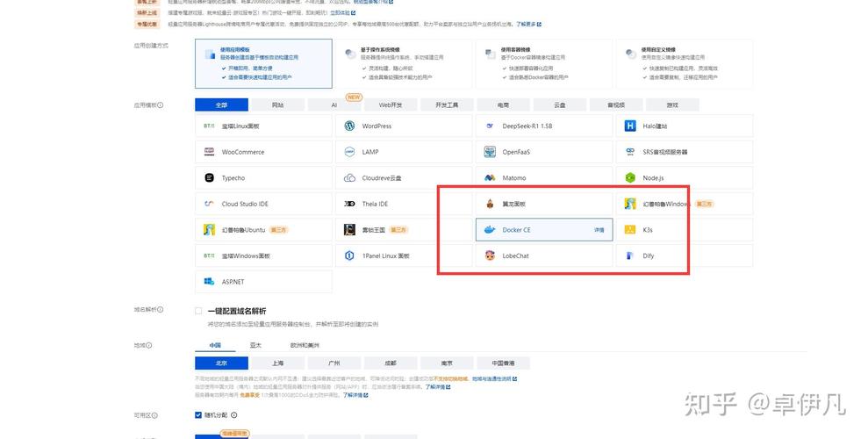Click the LAMP template icon
868x439 pixels.
click(x=349, y=152)
